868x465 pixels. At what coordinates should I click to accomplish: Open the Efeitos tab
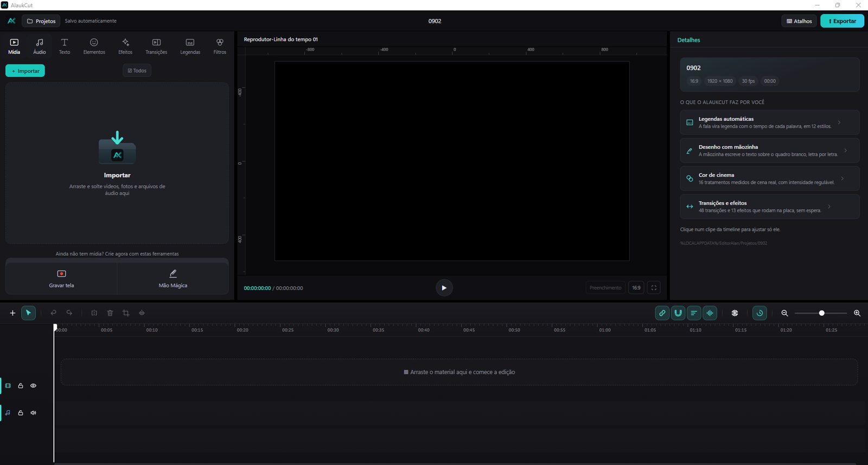tap(125, 46)
